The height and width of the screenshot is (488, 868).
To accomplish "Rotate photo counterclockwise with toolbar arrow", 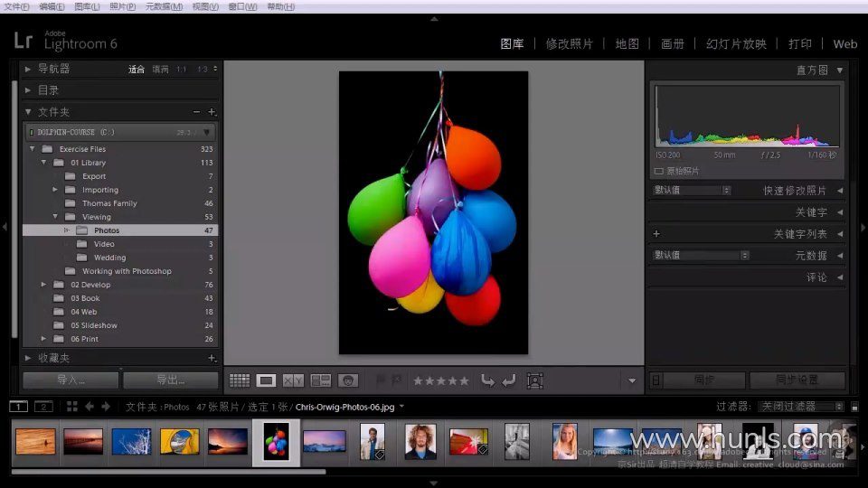I will [487, 381].
